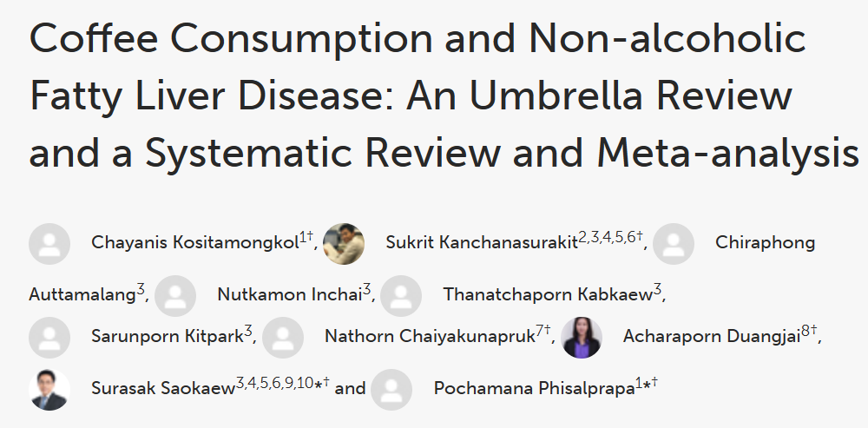Open author link Sukrit Kanchanasurakit
868x428 pixels.
[x=481, y=243]
